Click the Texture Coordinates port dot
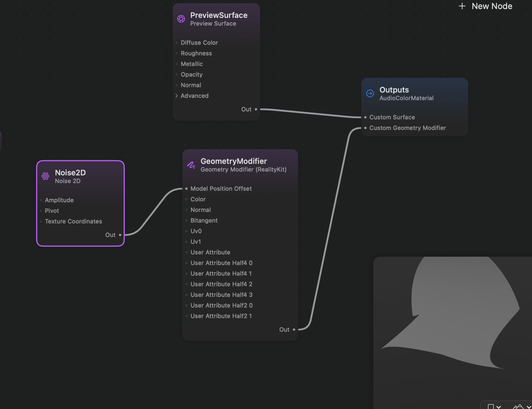Image resolution: width=532 pixels, height=409 pixels. pyautogui.click(x=41, y=222)
